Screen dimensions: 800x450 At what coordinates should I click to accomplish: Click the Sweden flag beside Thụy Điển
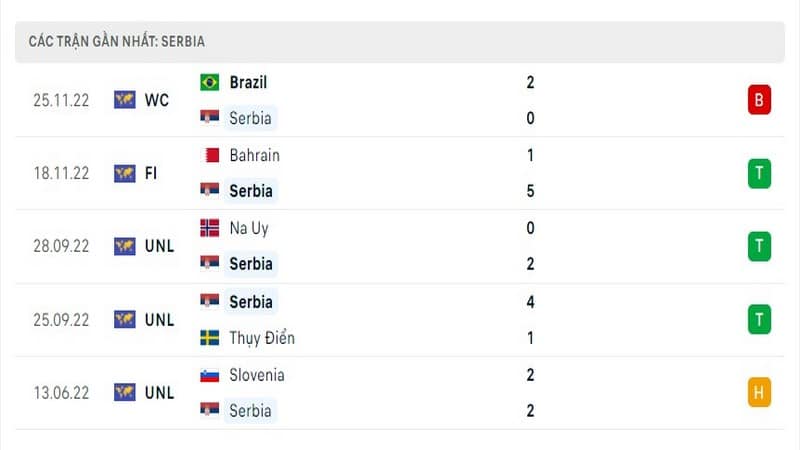coord(209,338)
